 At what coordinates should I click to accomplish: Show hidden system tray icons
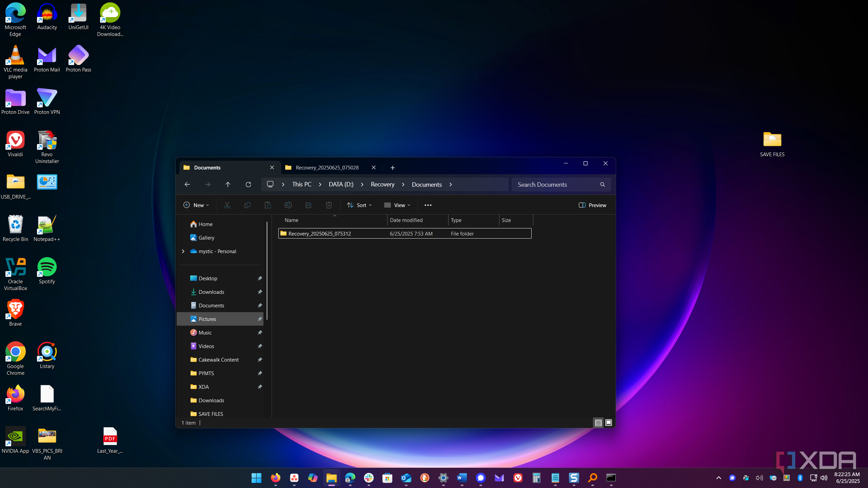pos(718,478)
